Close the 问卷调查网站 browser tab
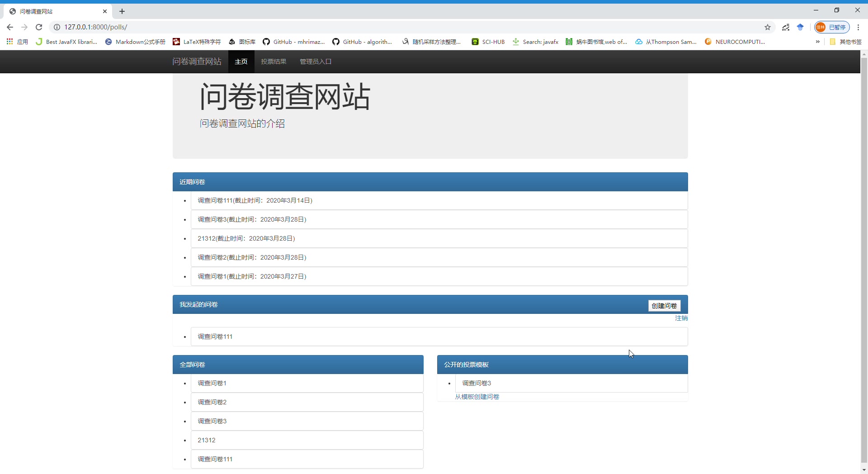This screenshot has height=474, width=868. (x=105, y=11)
